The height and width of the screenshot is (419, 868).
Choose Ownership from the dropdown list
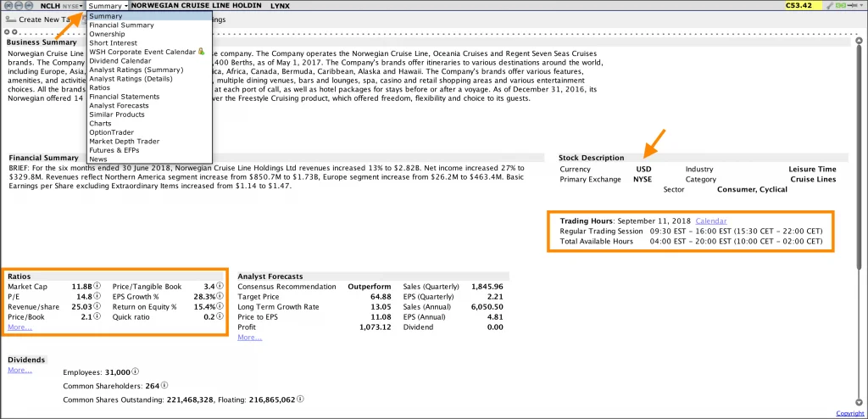(x=149, y=34)
